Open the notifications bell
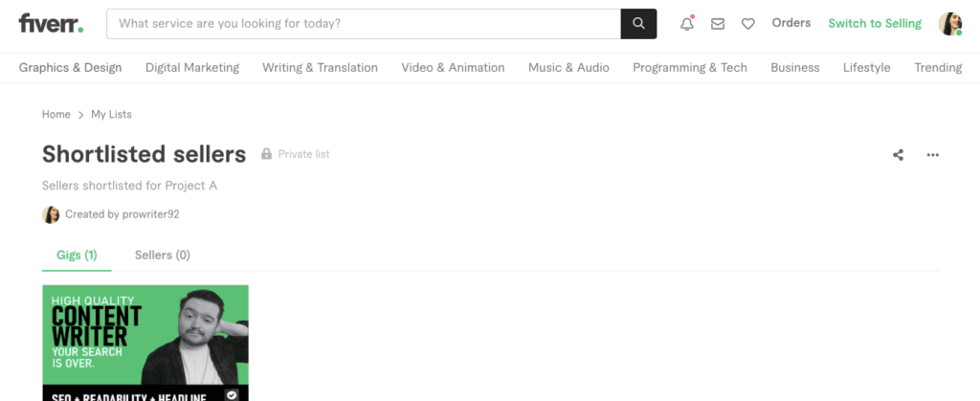The width and height of the screenshot is (980, 401). click(x=687, y=24)
